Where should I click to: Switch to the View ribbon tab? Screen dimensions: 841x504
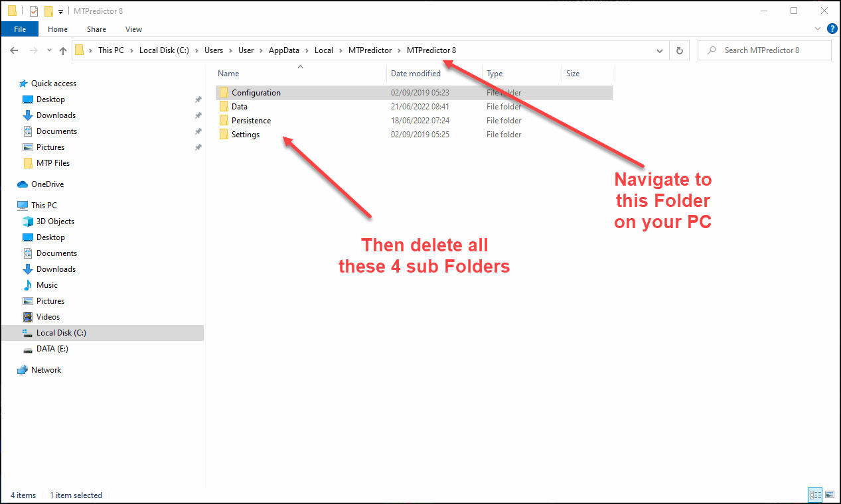pos(133,29)
